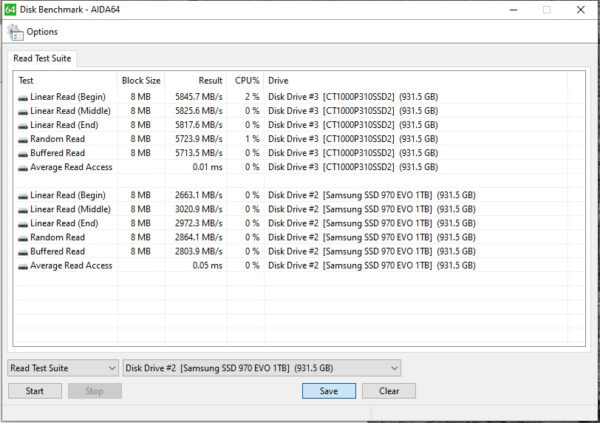Open the Disk Drive #2 selection dropdown
This screenshot has width=600, height=423.
pos(261,368)
